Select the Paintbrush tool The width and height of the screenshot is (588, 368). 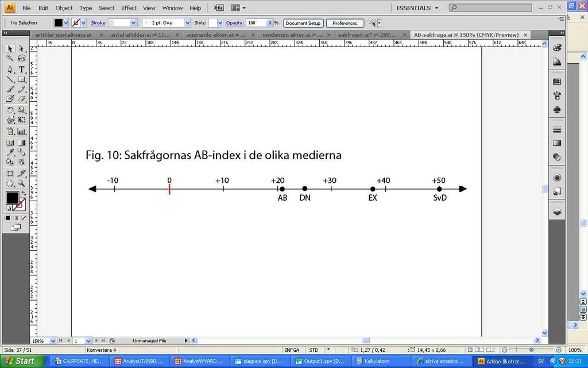click(x=10, y=89)
